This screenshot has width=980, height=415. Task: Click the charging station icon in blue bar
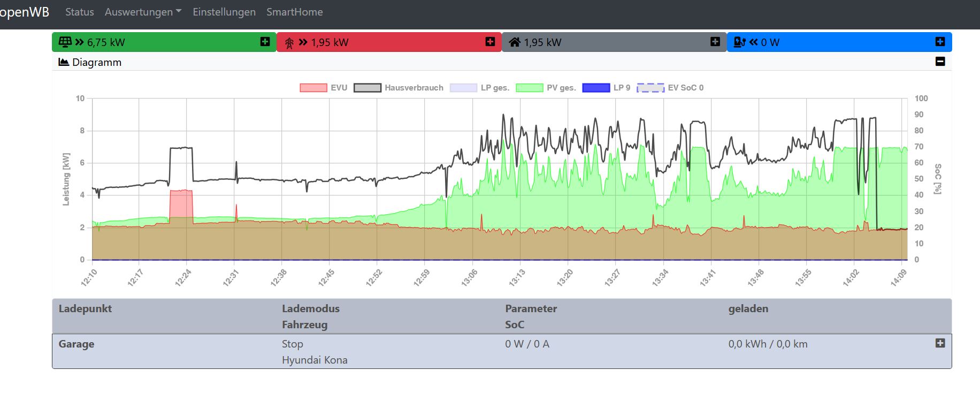tap(740, 42)
